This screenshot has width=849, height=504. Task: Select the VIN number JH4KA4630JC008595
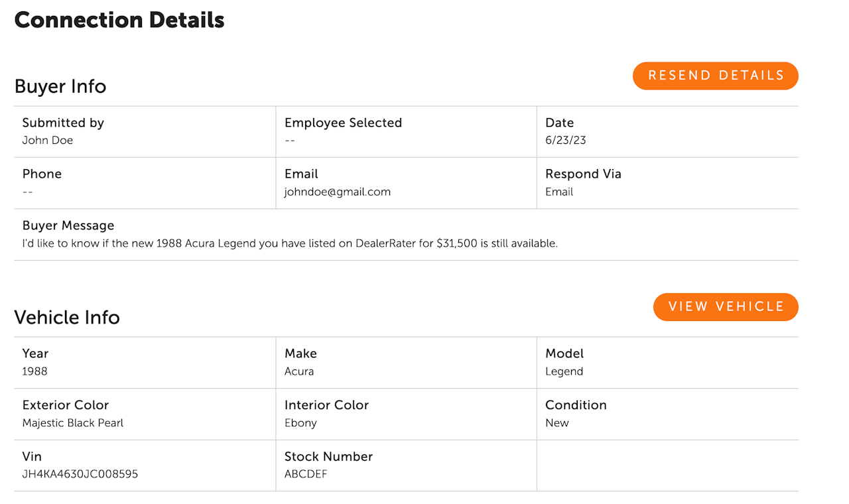[80, 474]
